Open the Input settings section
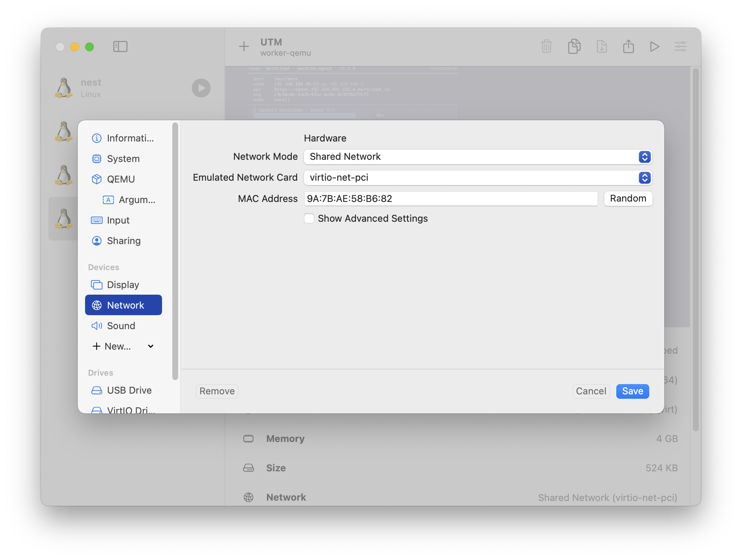This screenshot has height=560, width=742. click(x=124, y=220)
